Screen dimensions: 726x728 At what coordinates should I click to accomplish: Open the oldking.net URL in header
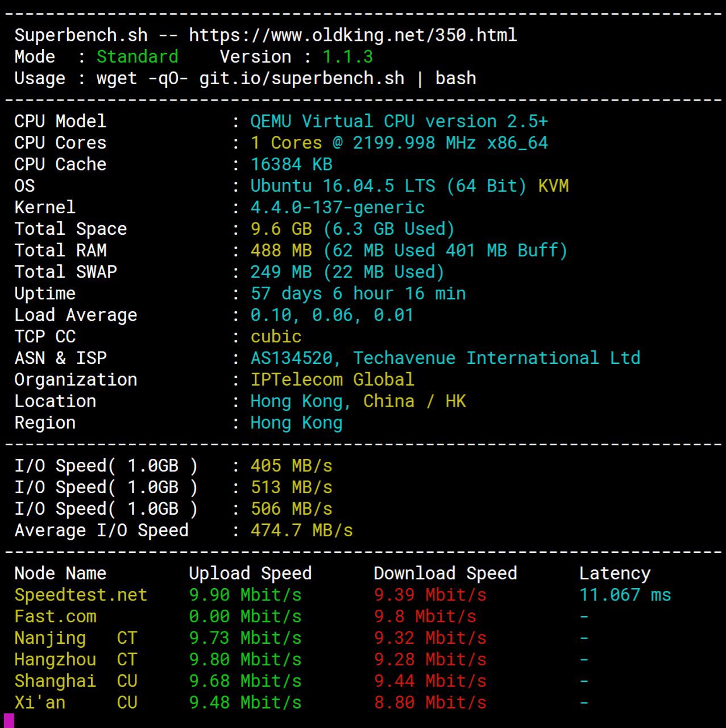pos(352,35)
